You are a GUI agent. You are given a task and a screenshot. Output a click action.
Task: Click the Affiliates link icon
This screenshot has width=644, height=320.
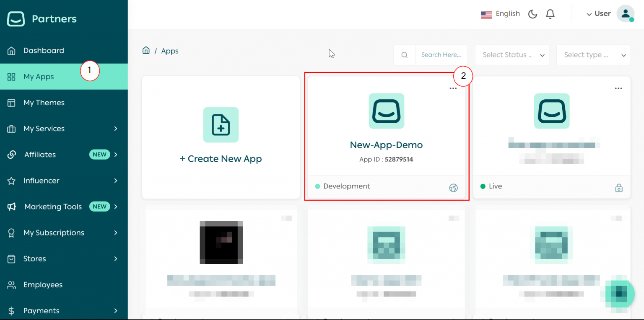tap(11, 155)
